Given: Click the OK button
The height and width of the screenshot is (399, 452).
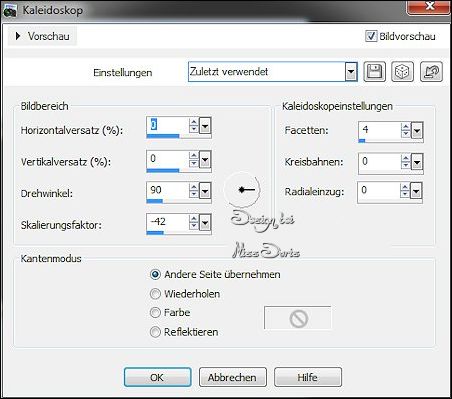Looking at the screenshot, I should click(157, 377).
